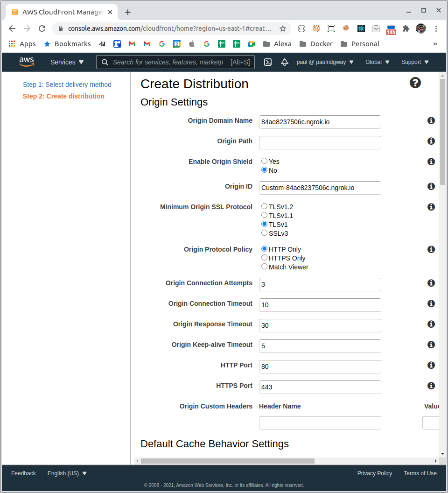Click the horizontal scrollbar of the form
This screenshot has width=448, height=493.
point(228,461)
